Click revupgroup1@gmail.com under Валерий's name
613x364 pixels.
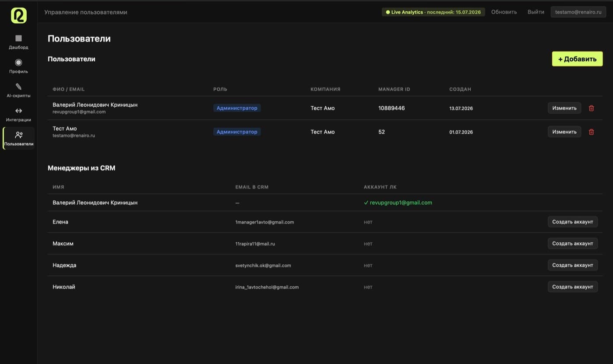click(79, 112)
